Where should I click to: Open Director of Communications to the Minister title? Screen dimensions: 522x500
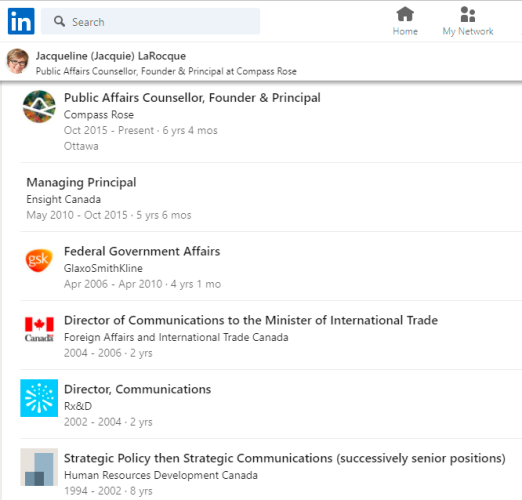click(251, 320)
